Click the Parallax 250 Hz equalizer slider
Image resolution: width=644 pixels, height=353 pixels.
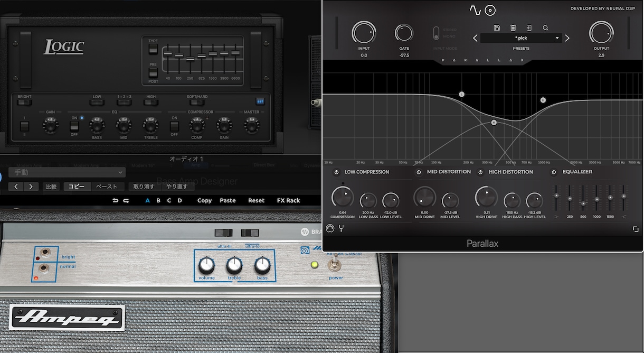point(570,199)
